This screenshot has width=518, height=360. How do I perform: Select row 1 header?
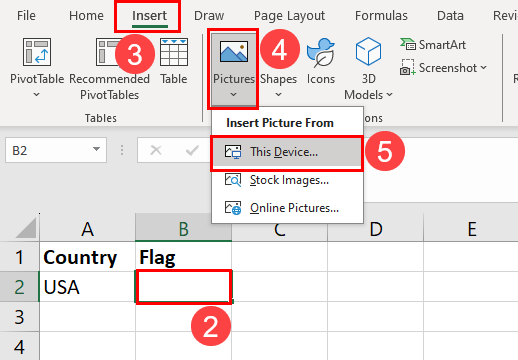tap(19, 257)
